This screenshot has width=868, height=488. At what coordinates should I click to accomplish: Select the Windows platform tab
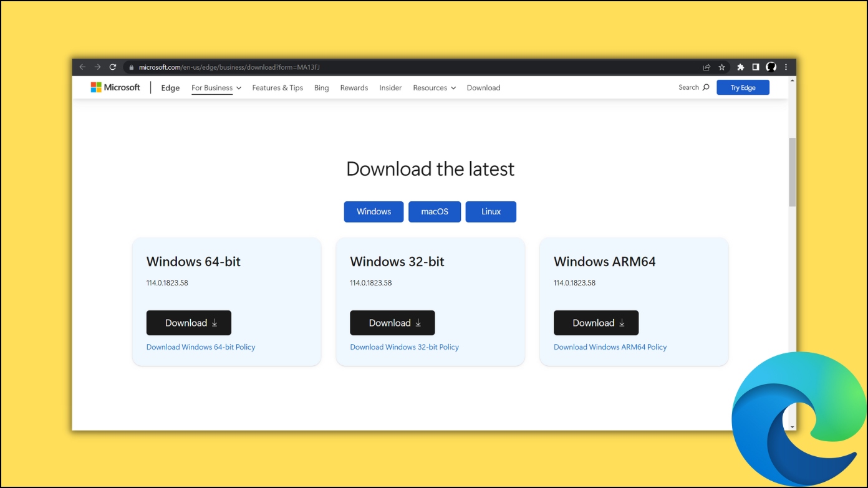(374, 211)
